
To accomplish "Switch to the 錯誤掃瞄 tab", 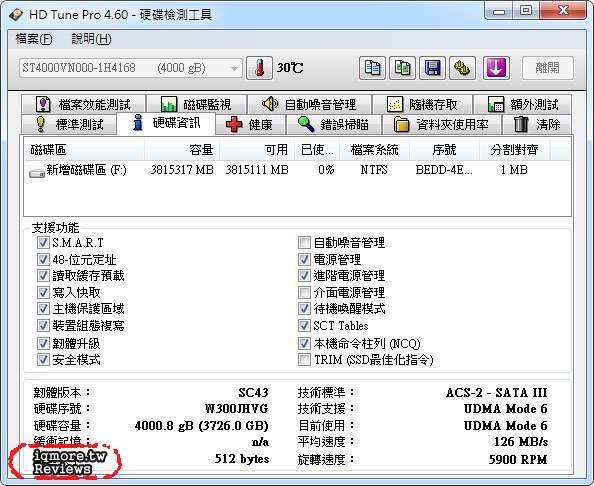I will click(334, 124).
